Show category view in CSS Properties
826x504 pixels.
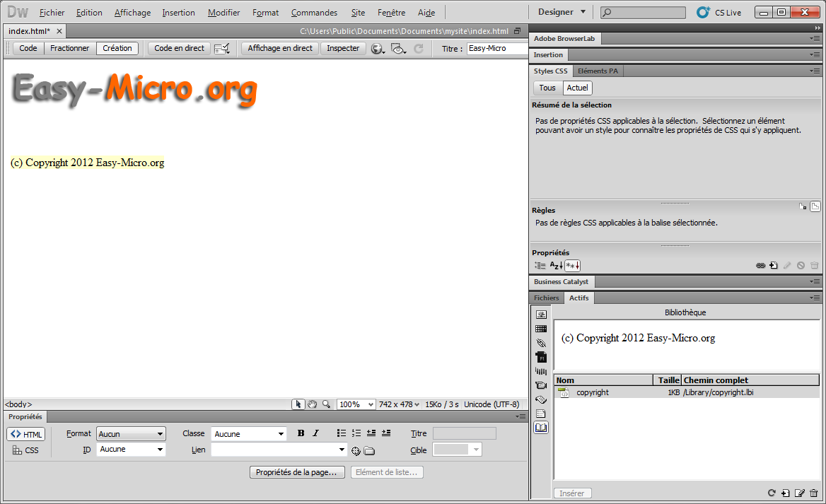tap(540, 265)
